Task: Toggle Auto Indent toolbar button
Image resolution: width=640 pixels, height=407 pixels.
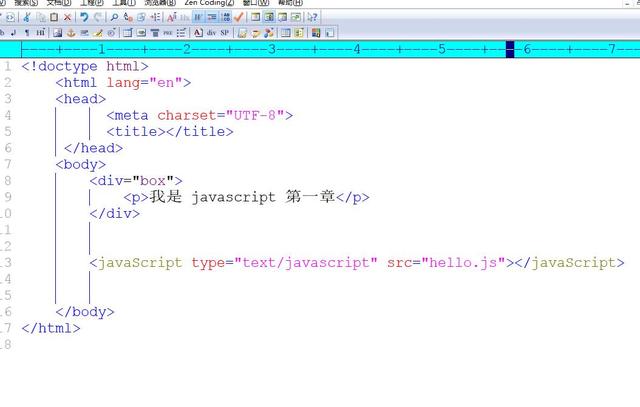Action: coord(212,17)
